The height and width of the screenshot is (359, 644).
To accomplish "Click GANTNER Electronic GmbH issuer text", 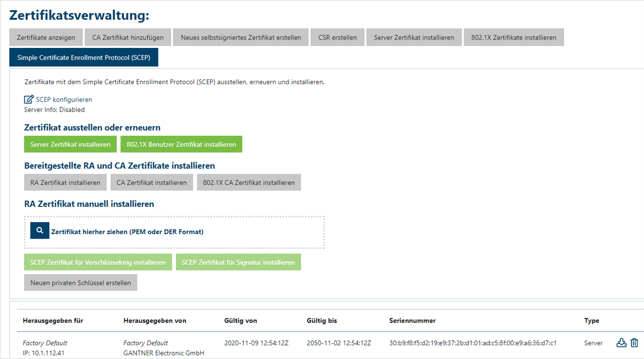I will [x=164, y=353].
